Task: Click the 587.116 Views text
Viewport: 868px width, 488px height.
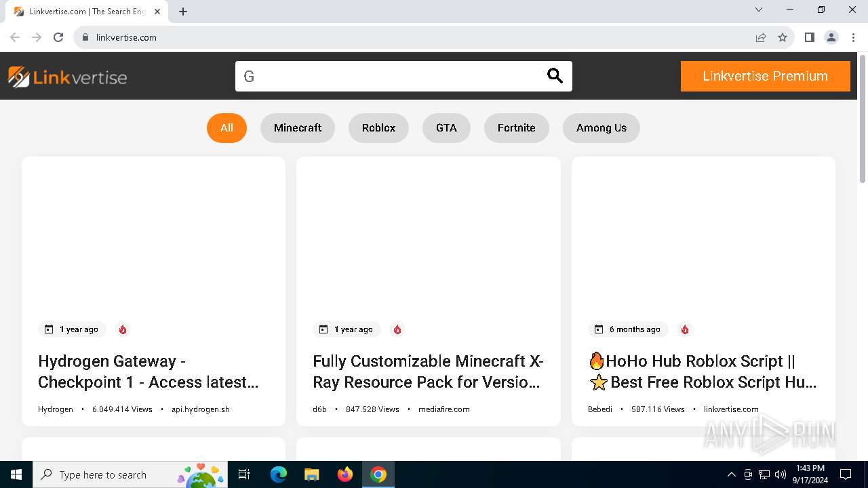Action: (x=658, y=409)
